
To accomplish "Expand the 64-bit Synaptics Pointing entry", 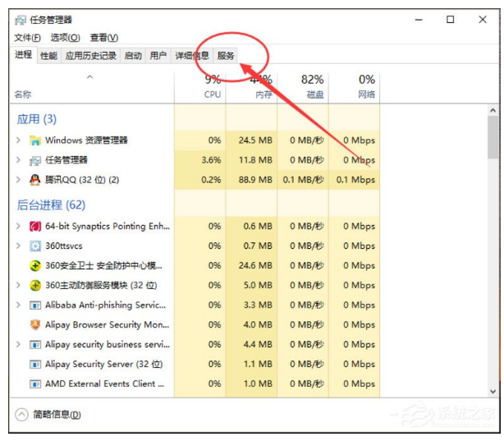I will point(18,226).
